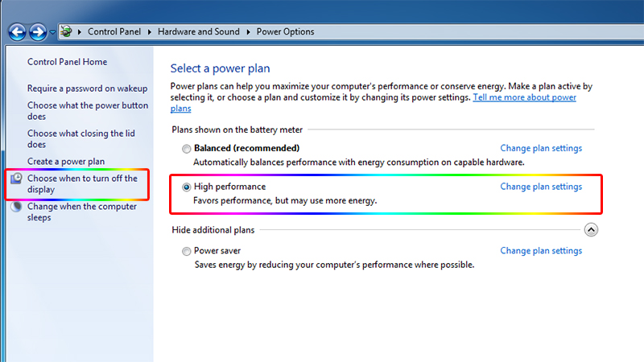This screenshot has width=644, height=362.
Task: Follow Tell me more about power plans link
Action: (525, 97)
